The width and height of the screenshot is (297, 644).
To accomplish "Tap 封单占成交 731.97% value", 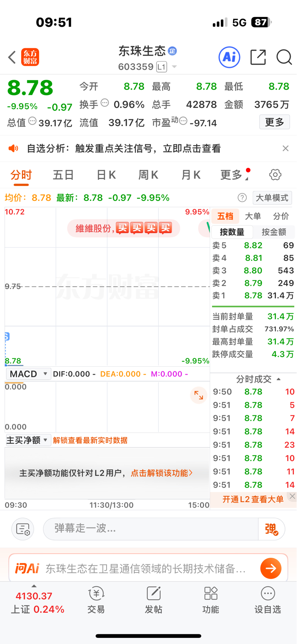I will (279, 329).
